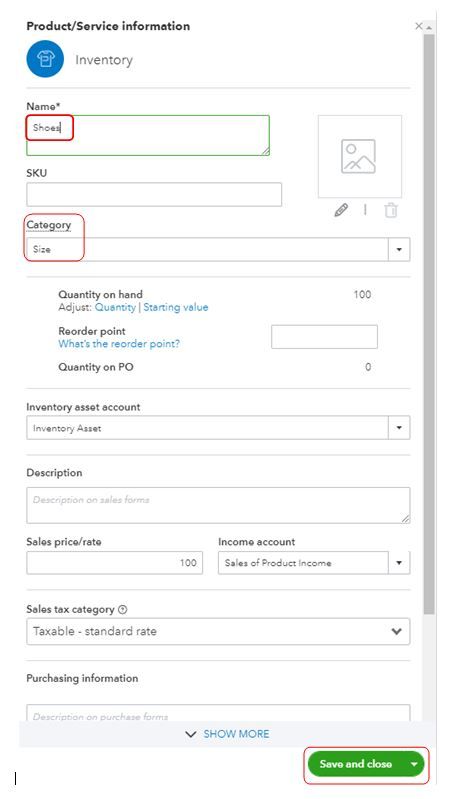Open the Sales tax category dropdown
Image resolution: width=450 pixels, height=799 pixels.
click(218, 631)
